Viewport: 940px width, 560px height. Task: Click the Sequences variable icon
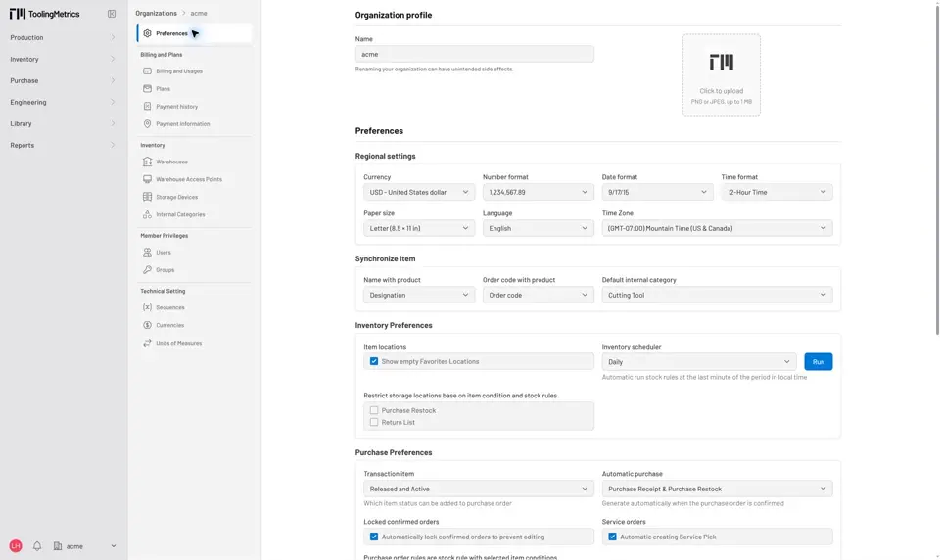(x=148, y=307)
